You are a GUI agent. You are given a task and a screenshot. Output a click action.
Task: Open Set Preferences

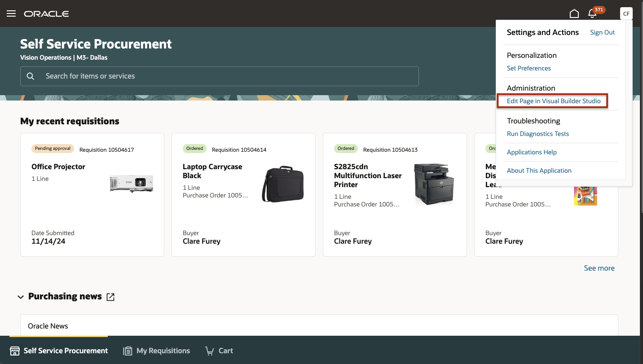(x=529, y=68)
